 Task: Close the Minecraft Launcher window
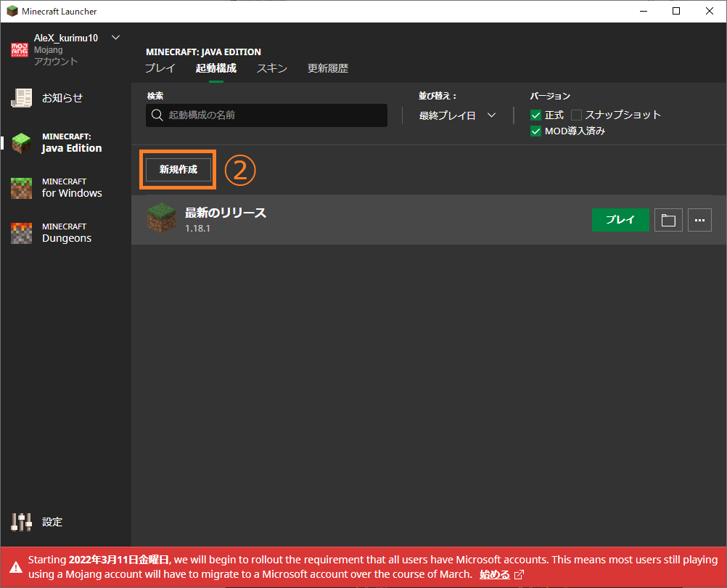pyautogui.click(x=710, y=11)
